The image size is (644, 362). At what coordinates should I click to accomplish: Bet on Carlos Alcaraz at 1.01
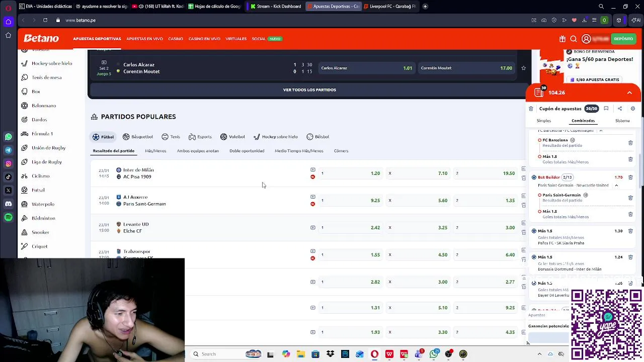pos(367,68)
